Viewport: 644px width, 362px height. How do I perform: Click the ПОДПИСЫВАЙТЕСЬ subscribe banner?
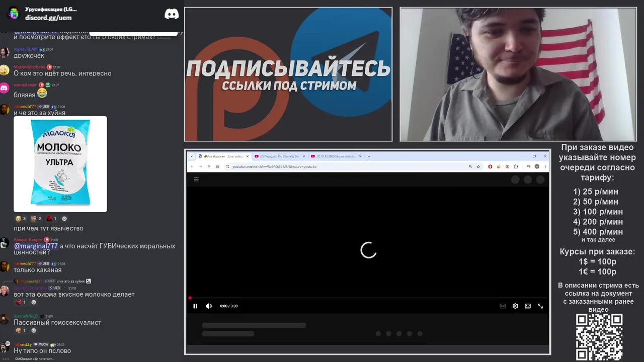(288, 74)
